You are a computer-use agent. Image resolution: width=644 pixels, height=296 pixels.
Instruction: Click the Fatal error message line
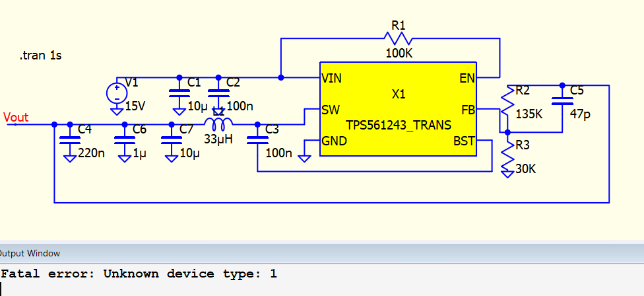tap(139, 274)
